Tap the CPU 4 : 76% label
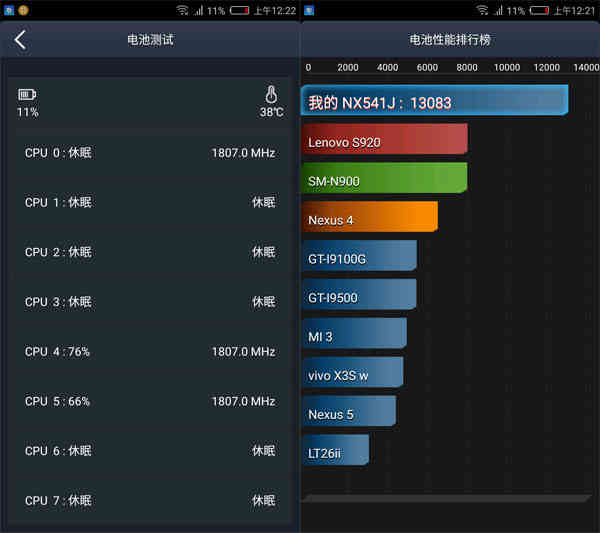The image size is (600, 533). (x=57, y=352)
